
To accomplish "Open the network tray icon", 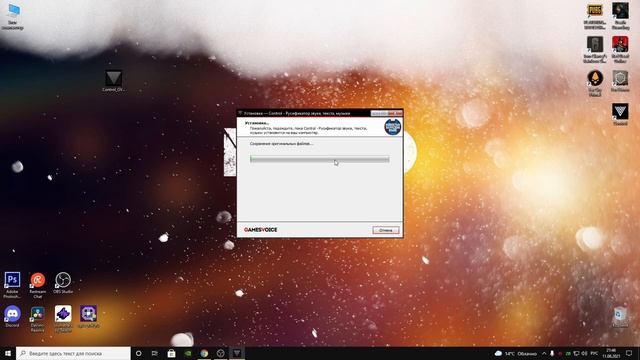I will [x=576, y=353].
